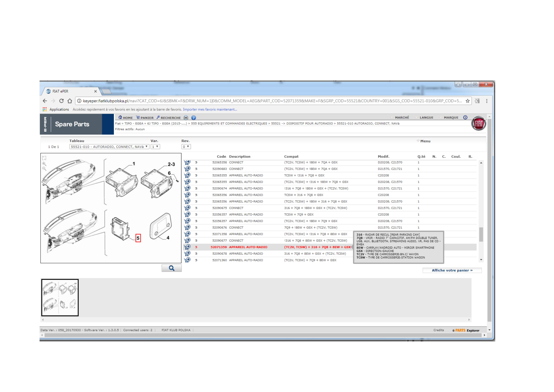Click the diagram zoom-out magnifier icon
The width and height of the screenshot is (554, 392).
pos(44,169)
